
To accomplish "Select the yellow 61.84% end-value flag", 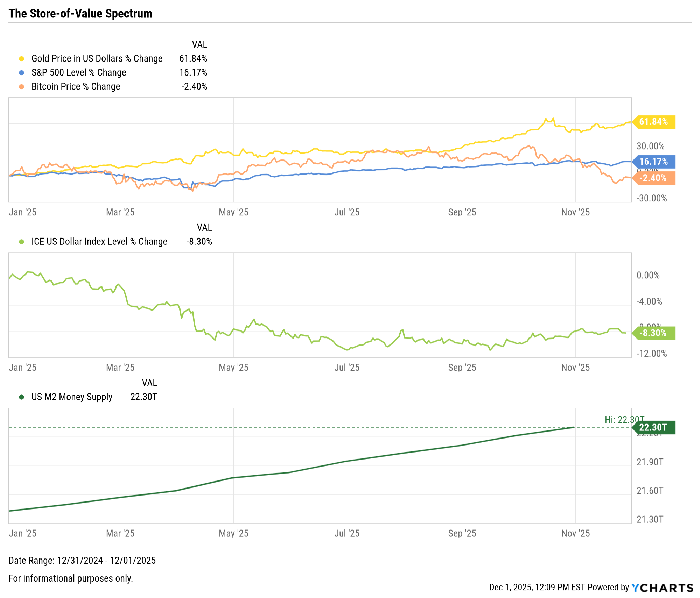I will point(654,122).
